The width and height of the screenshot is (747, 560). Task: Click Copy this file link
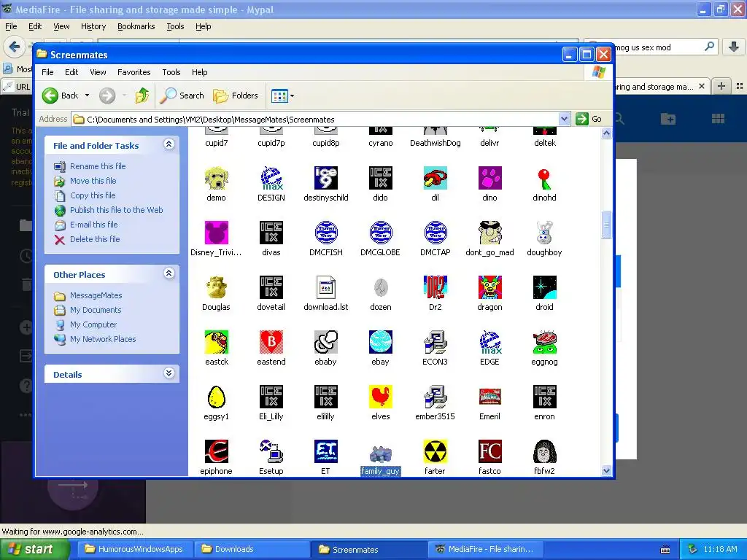[x=93, y=195]
